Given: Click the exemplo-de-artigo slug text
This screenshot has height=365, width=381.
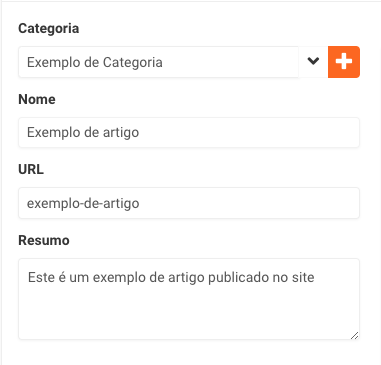Looking at the screenshot, I should click(83, 203).
